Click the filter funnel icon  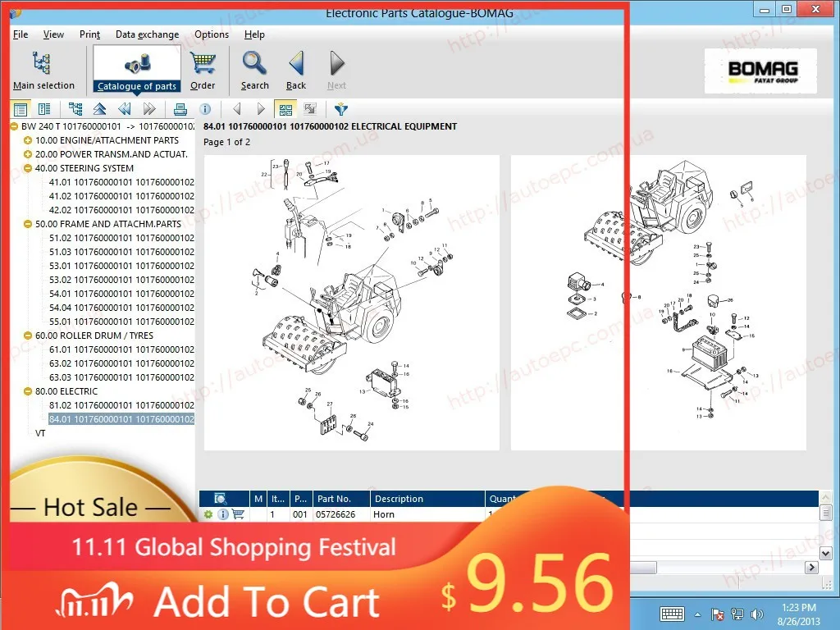[340, 109]
